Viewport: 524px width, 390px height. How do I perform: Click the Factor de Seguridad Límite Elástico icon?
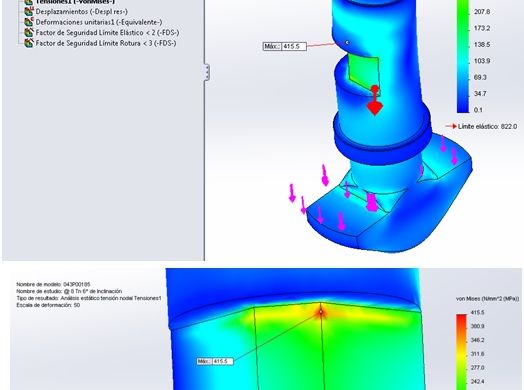tap(29, 33)
